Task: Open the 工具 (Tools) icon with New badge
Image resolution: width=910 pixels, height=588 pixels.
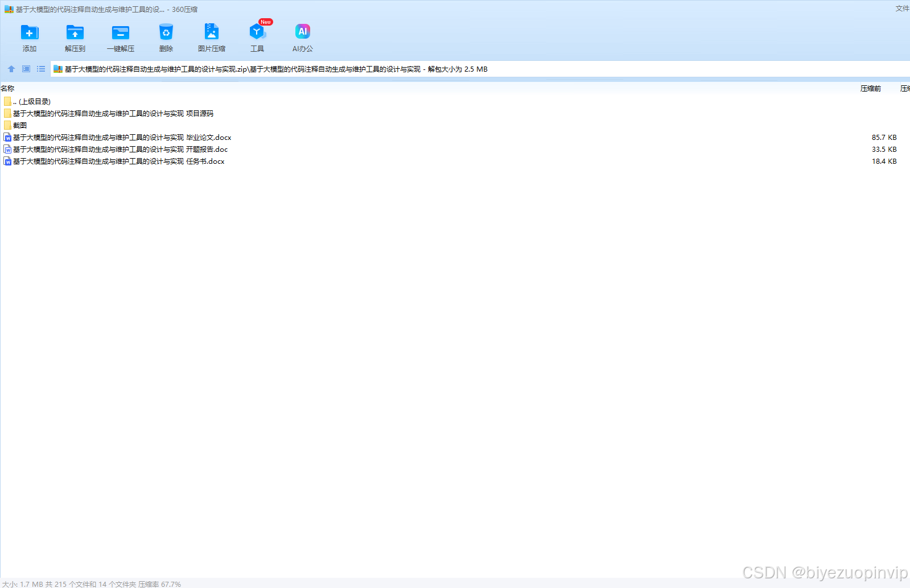Action: pos(257,31)
